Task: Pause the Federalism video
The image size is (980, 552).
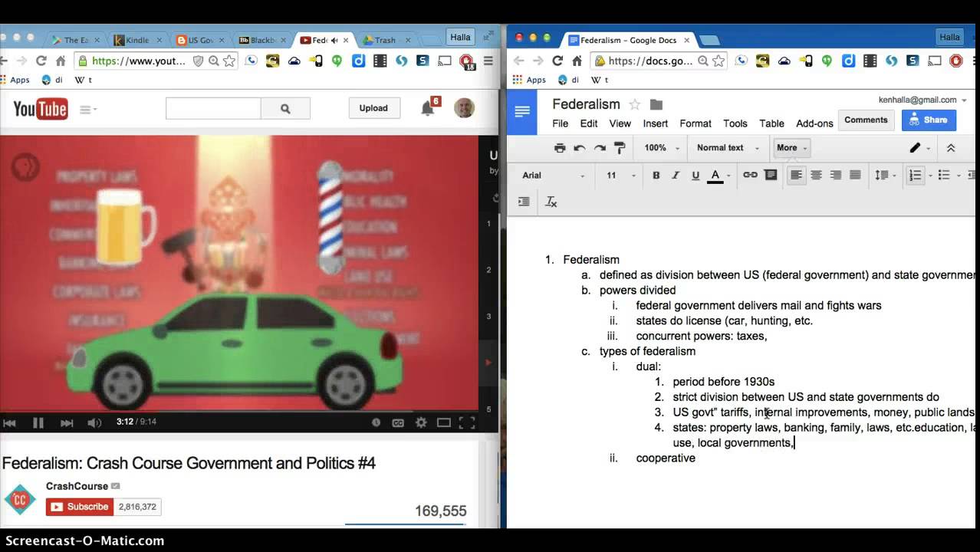Action: (x=38, y=422)
